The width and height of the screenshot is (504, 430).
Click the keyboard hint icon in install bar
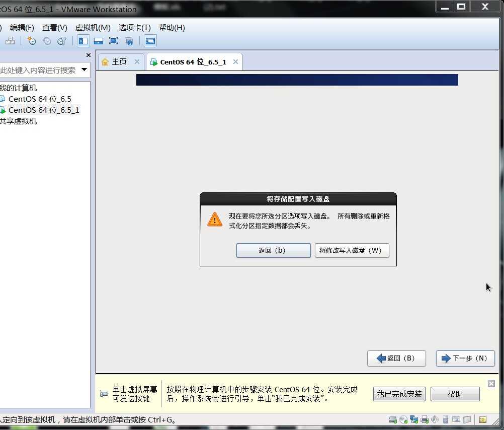point(104,394)
